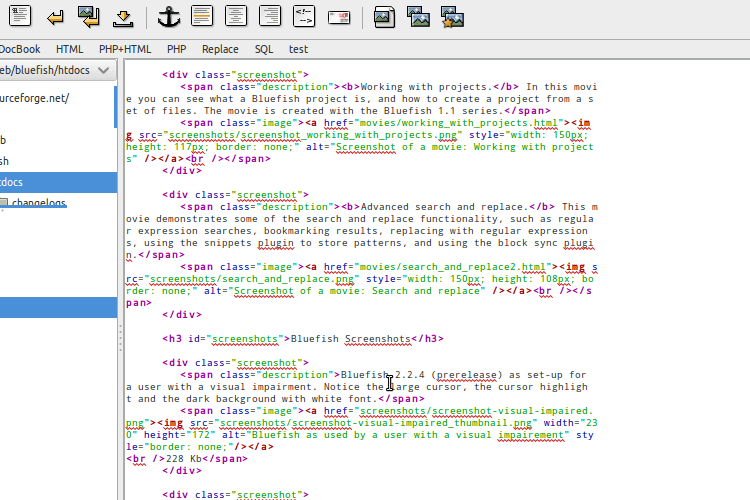The height and width of the screenshot is (500, 750).
Task: Switch to the HTML snippets tab
Action: 69,48
